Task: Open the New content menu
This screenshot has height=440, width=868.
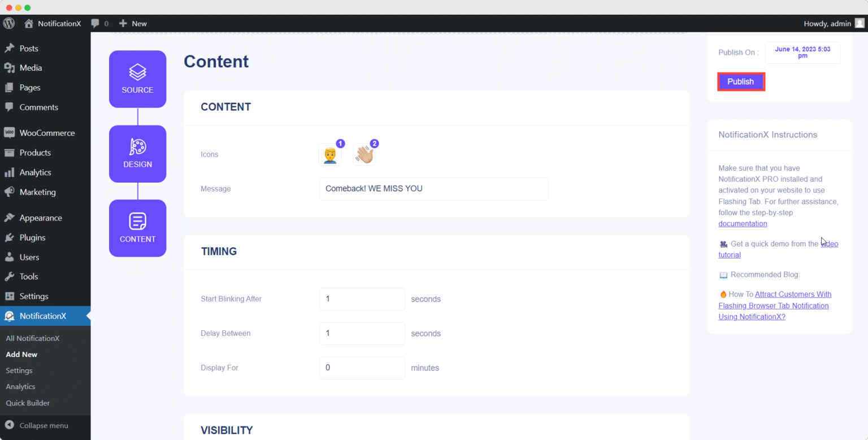Action: pyautogui.click(x=133, y=23)
